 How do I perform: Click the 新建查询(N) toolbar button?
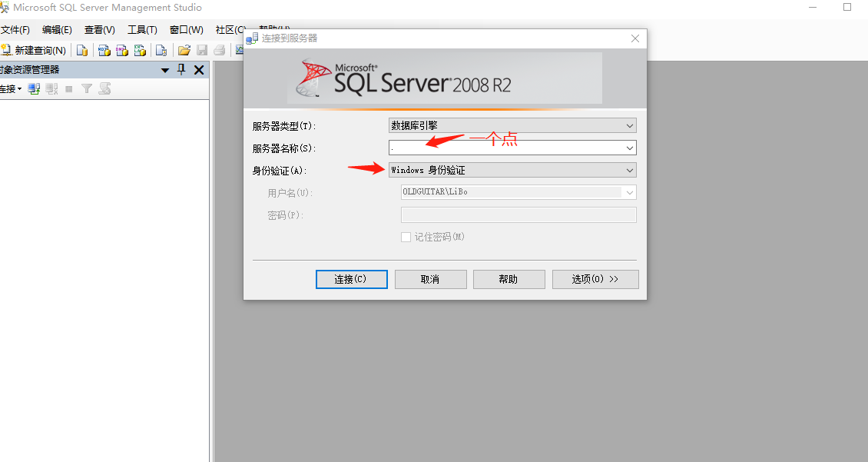pyautogui.click(x=34, y=51)
